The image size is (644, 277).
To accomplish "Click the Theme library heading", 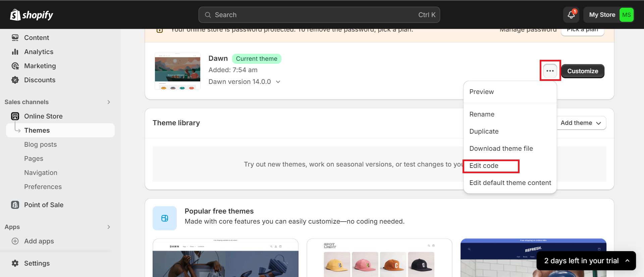I will coord(176,123).
